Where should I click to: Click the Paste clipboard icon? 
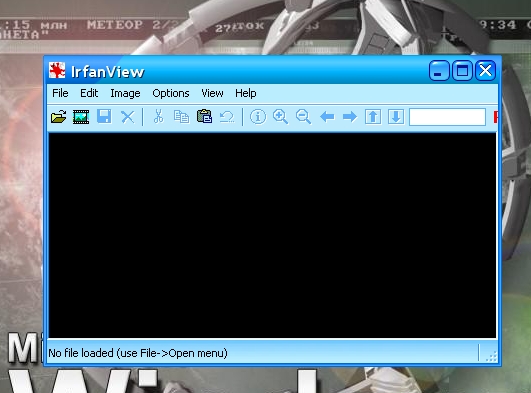(x=205, y=116)
